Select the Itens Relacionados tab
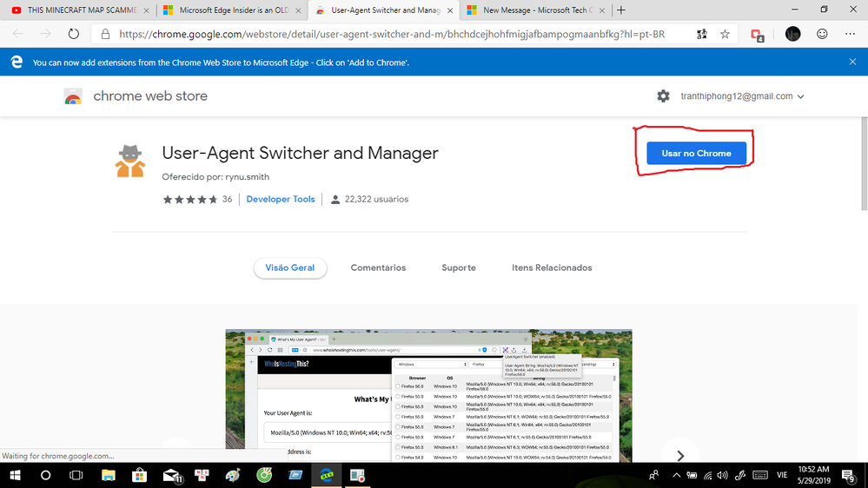The width and height of the screenshot is (868, 488). [x=552, y=267]
